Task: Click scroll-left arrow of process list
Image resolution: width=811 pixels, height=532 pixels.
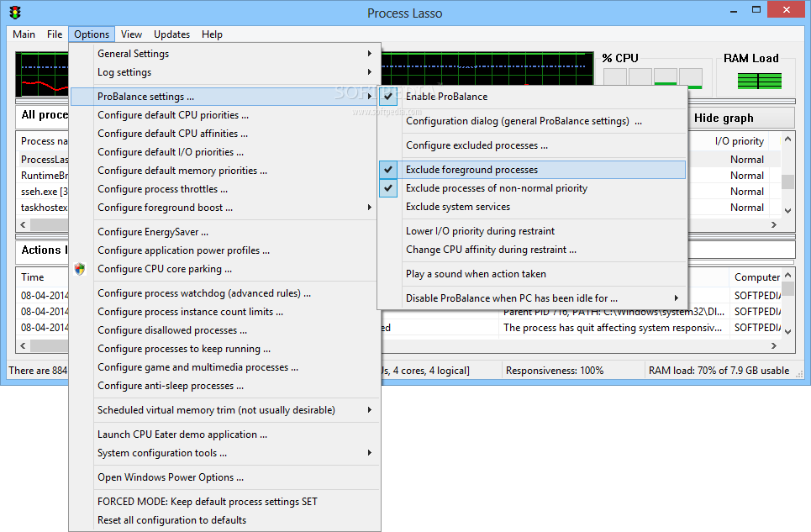Action: pyautogui.click(x=23, y=224)
